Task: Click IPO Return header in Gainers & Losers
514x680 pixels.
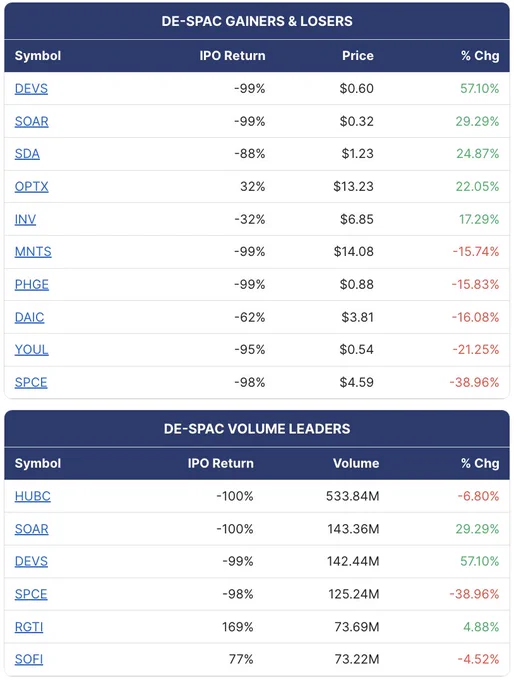Action: click(232, 56)
